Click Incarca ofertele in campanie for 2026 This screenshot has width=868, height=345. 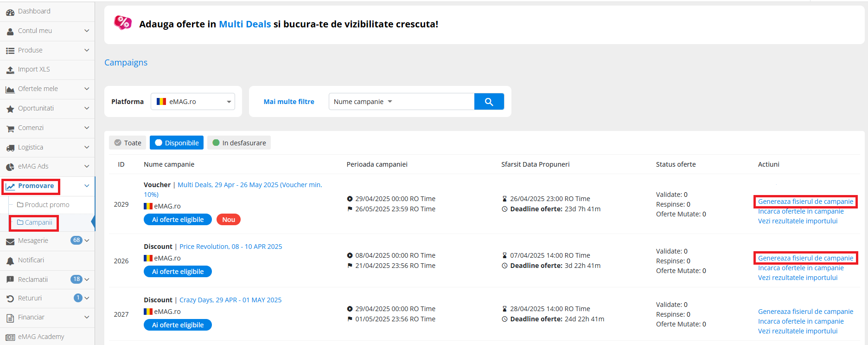coord(801,268)
